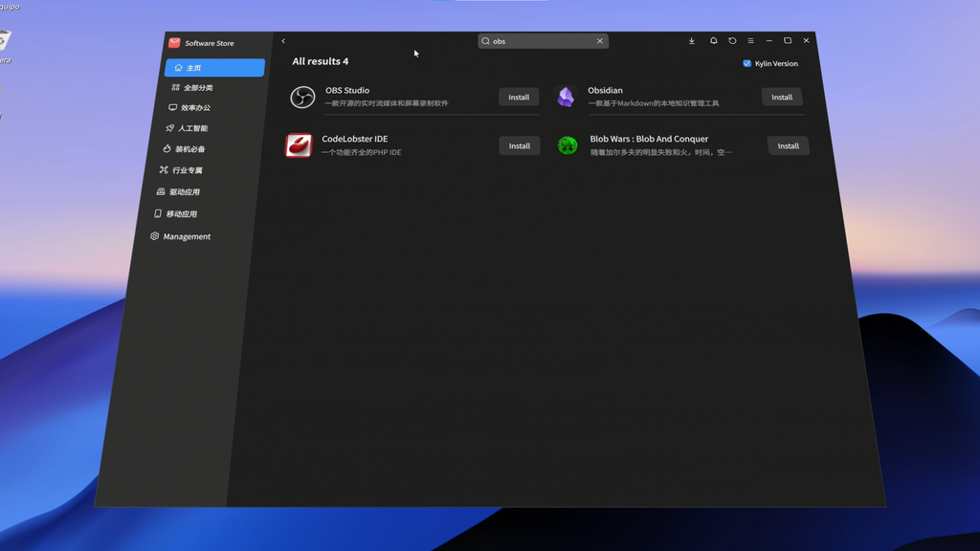Click the grid icon beside 全部分类

176,87
